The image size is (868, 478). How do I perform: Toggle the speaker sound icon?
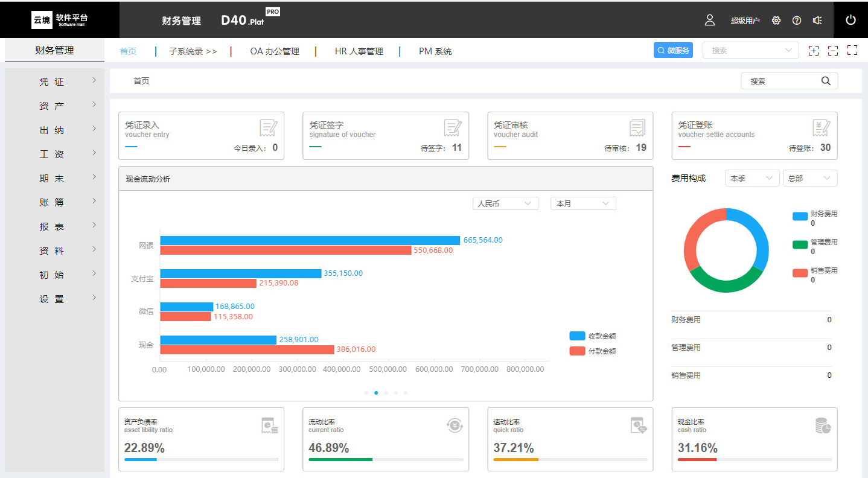click(x=817, y=21)
